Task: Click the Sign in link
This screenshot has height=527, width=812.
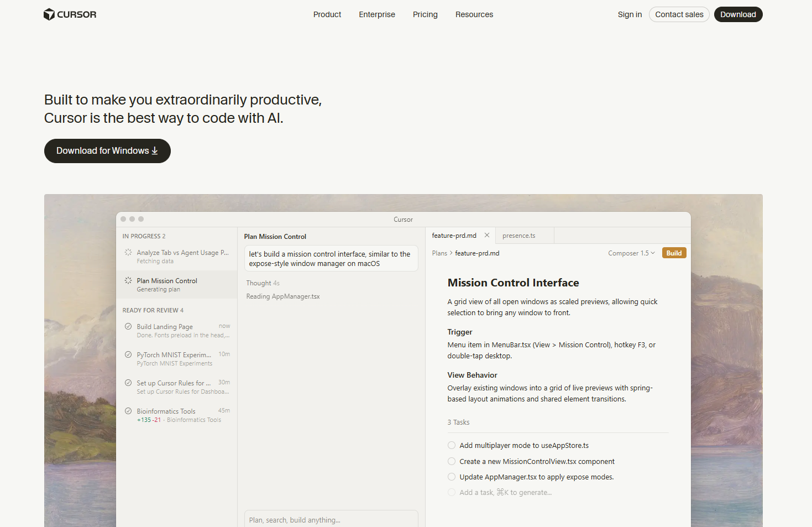Action: coord(630,14)
